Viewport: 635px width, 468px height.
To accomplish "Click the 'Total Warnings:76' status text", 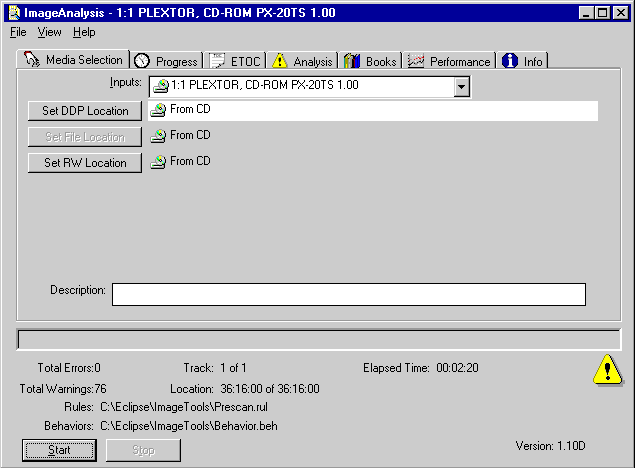I will [63, 389].
